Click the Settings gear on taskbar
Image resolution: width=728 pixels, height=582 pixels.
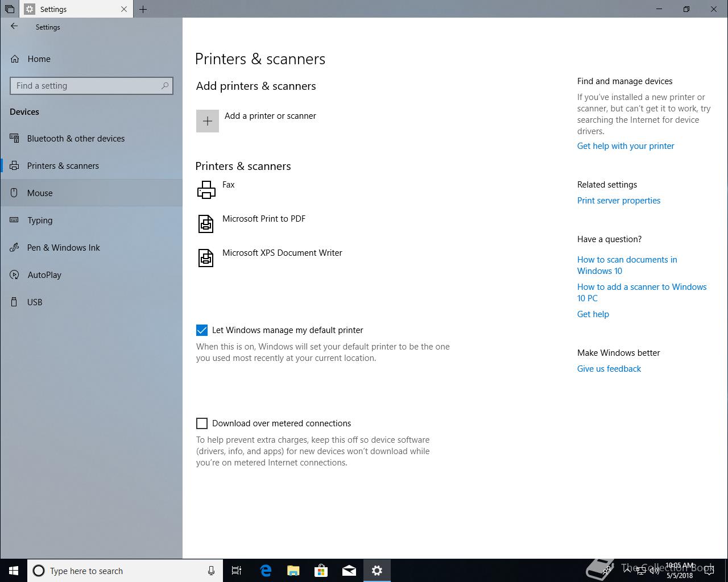[x=377, y=571]
